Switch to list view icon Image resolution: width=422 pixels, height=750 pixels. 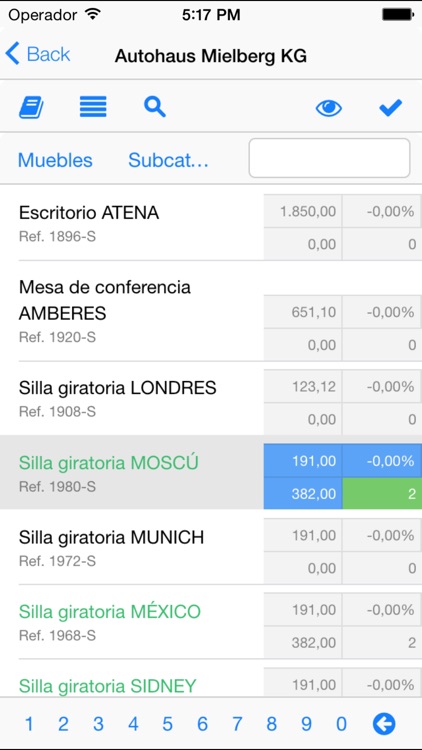93,107
